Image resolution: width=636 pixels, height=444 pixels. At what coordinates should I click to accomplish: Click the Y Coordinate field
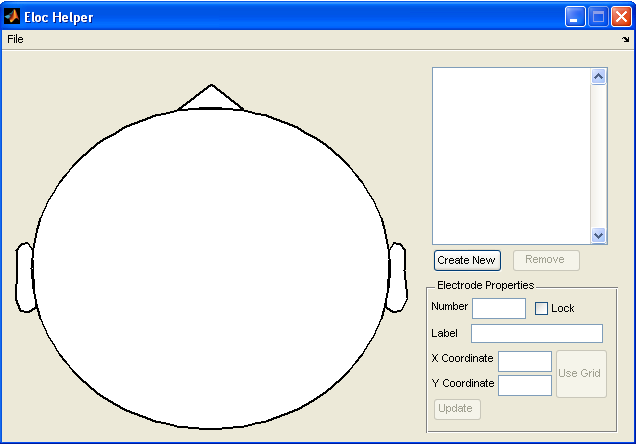pos(525,385)
